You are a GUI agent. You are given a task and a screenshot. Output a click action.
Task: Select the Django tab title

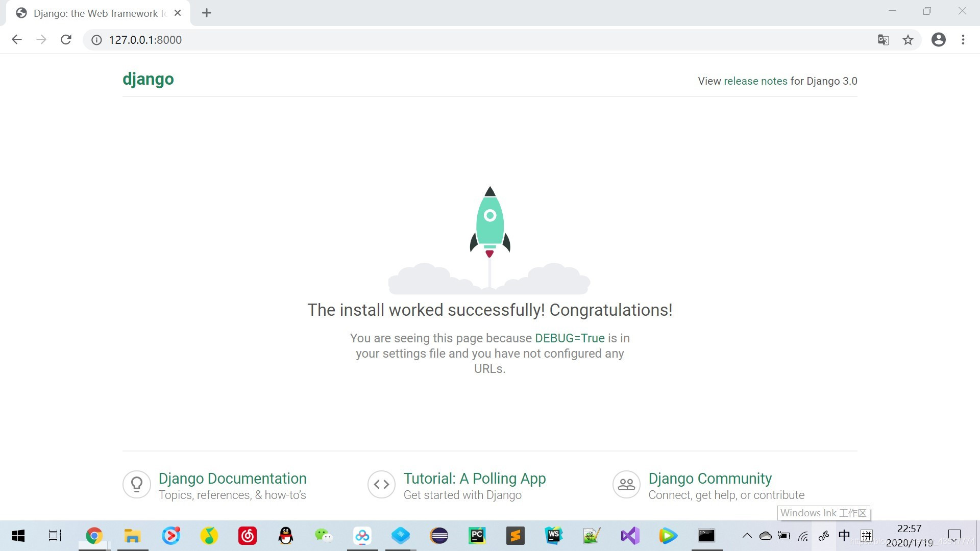pyautogui.click(x=97, y=13)
